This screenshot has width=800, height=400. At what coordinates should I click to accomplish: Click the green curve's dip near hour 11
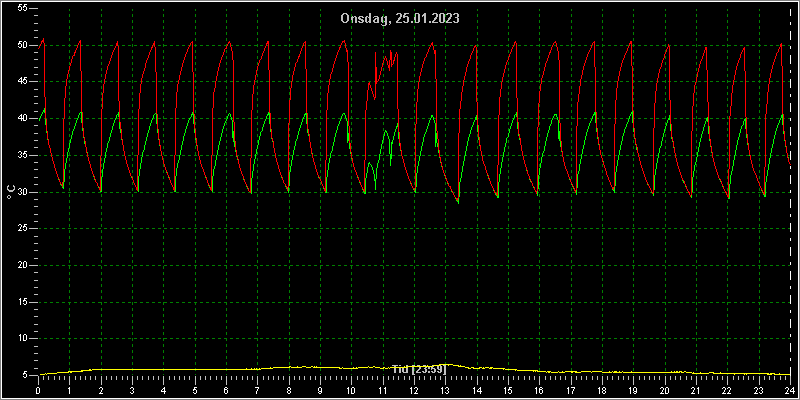375,184
